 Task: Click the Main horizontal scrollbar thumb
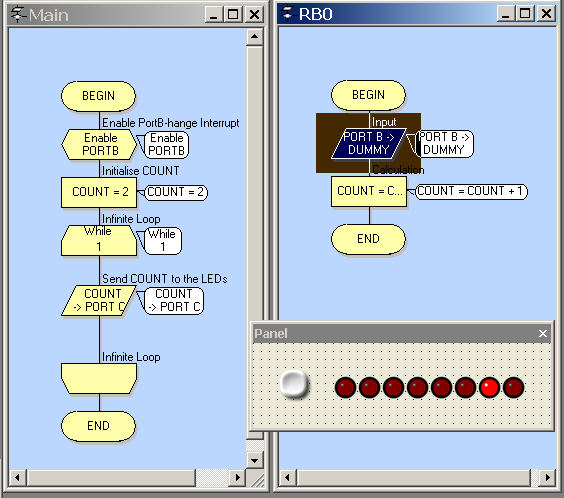(111, 478)
